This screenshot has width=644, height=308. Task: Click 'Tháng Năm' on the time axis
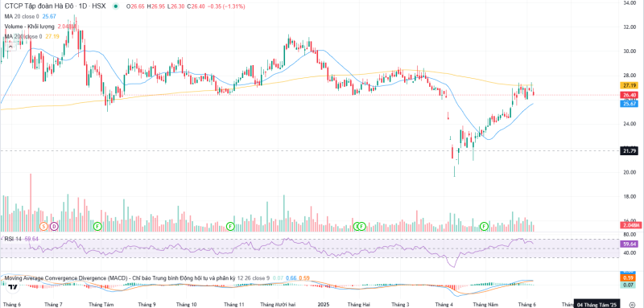coord(485,305)
